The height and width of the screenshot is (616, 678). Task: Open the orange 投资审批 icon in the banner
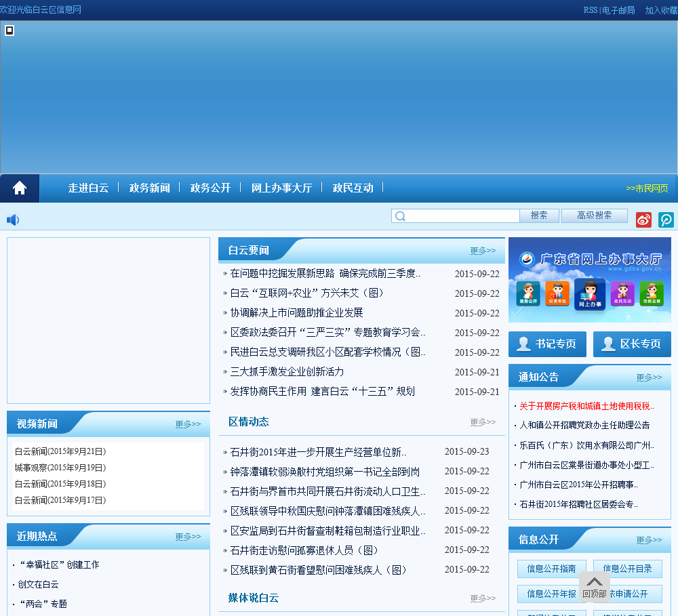click(x=557, y=293)
